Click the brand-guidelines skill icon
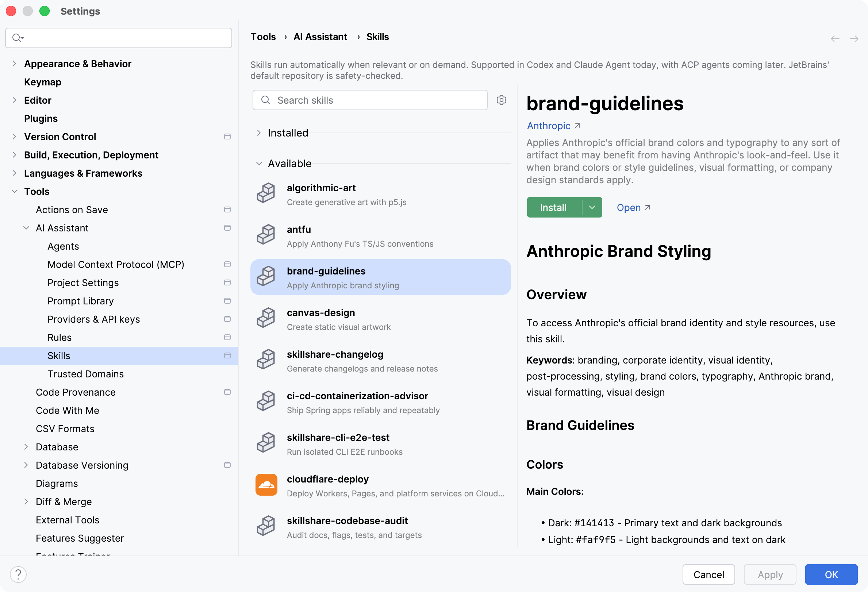The height and width of the screenshot is (592, 868). (266, 276)
